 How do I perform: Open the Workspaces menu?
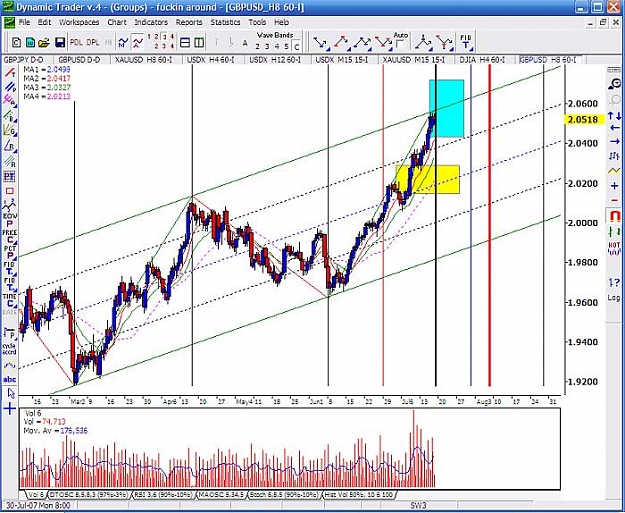pyautogui.click(x=79, y=22)
